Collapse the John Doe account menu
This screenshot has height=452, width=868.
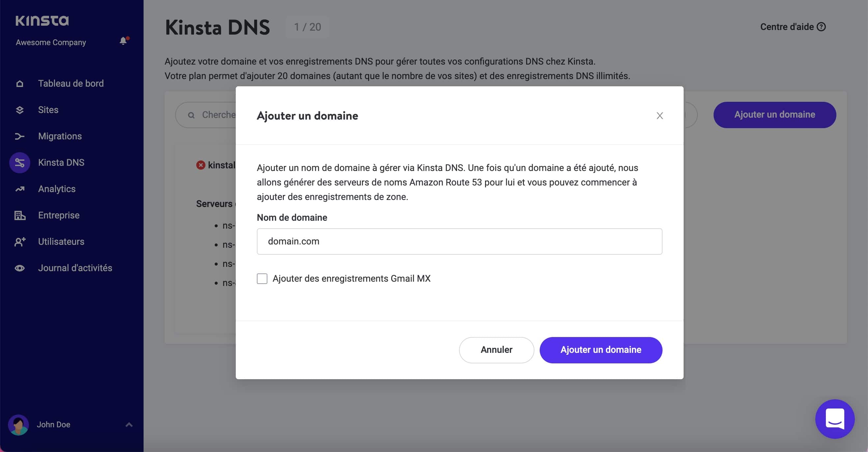(128, 424)
